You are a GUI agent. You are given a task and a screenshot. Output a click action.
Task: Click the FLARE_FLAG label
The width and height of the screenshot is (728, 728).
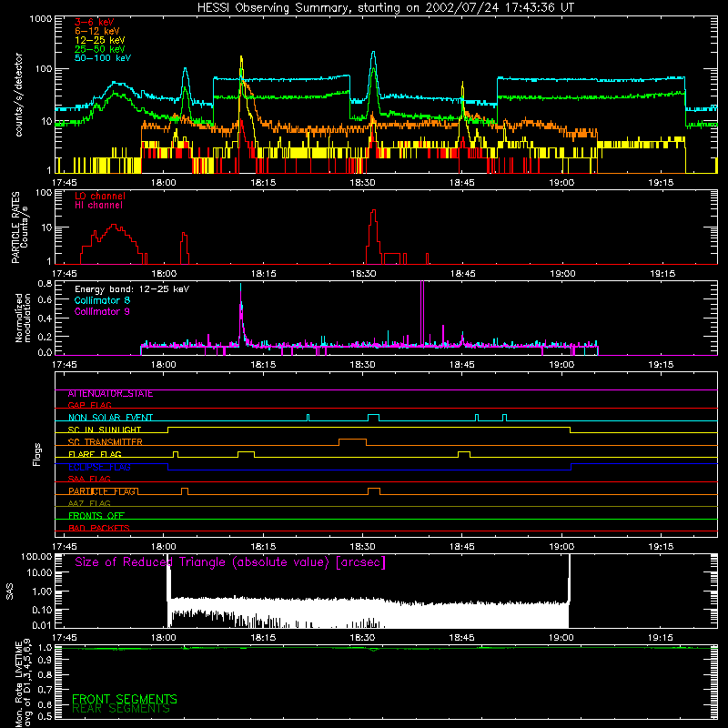(x=95, y=454)
